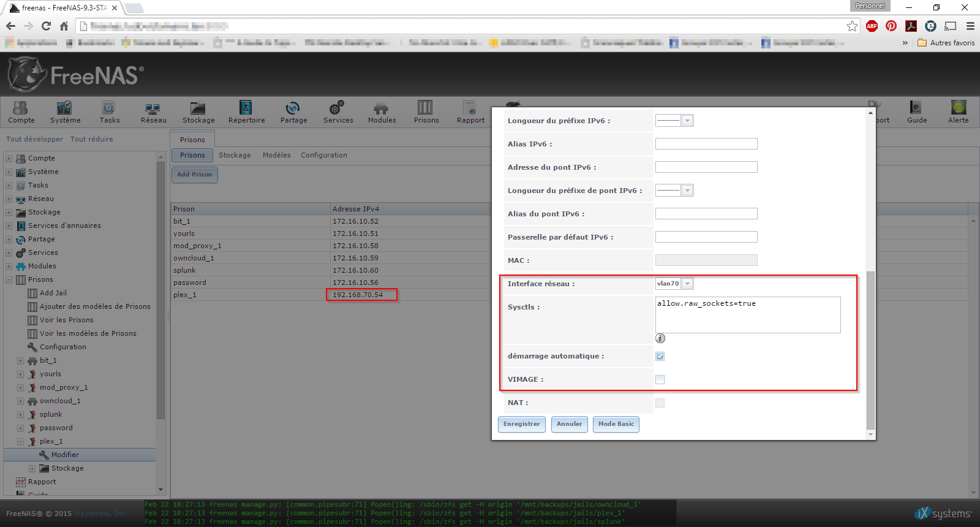Open the Autres favoris bookmarks folder

[946, 43]
